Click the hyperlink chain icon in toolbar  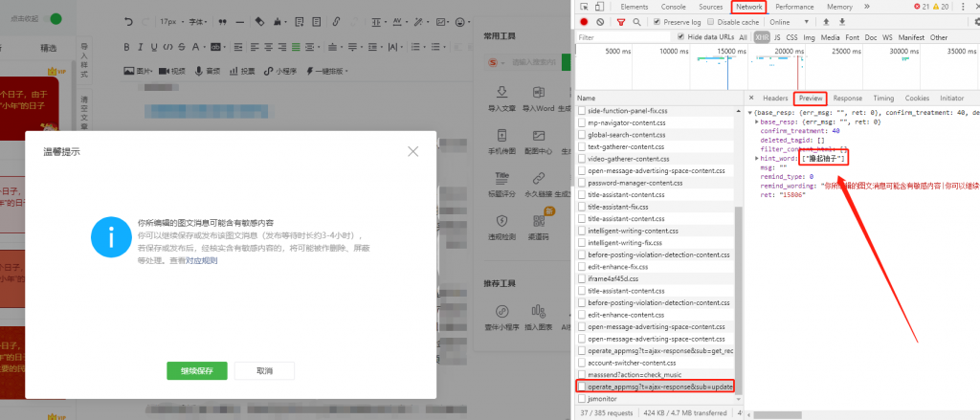pyautogui.click(x=336, y=22)
